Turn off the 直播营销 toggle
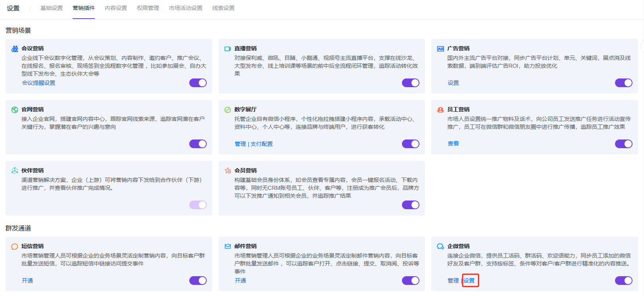This screenshot has width=644, height=296. click(411, 83)
